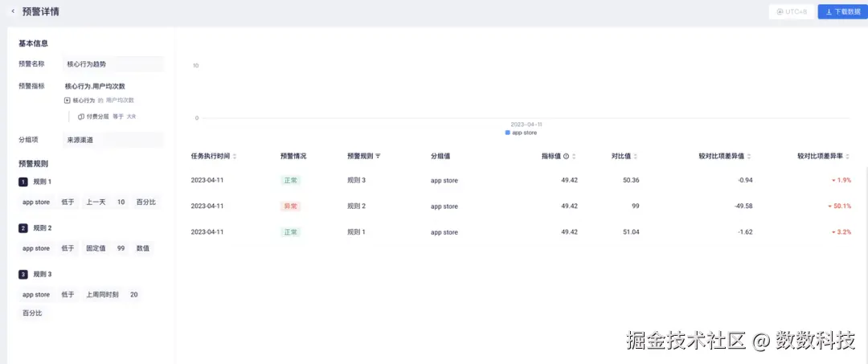Screen dimensions: 868x364
Task: Open the 预警规则 column filter icon
Action: [x=378, y=157]
